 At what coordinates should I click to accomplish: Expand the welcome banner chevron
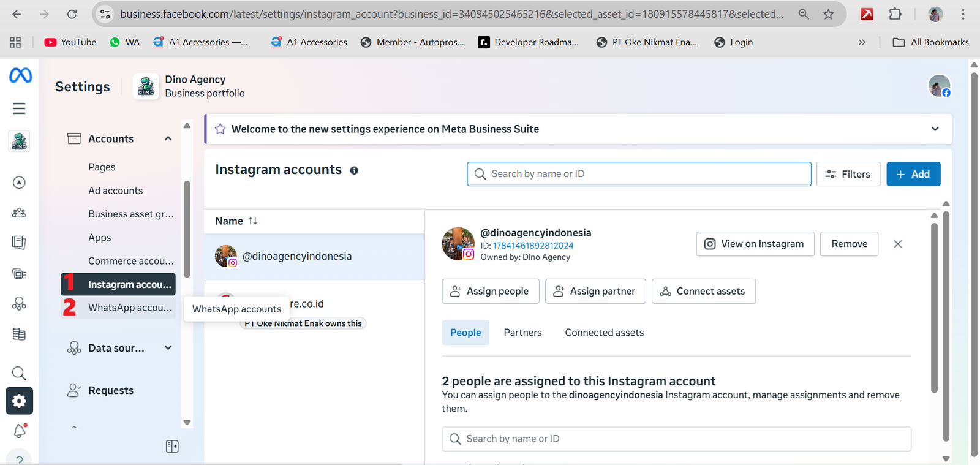[x=935, y=129]
